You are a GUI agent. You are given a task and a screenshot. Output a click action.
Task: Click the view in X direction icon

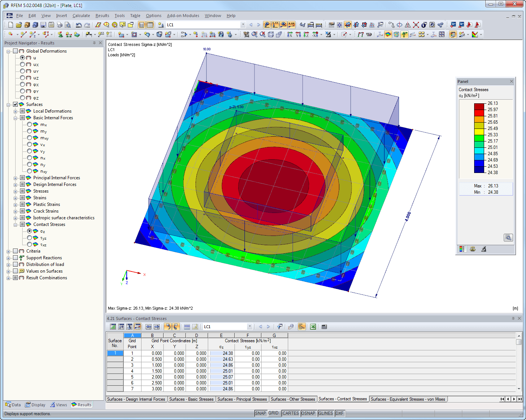pyautogui.click(x=290, y=34)
